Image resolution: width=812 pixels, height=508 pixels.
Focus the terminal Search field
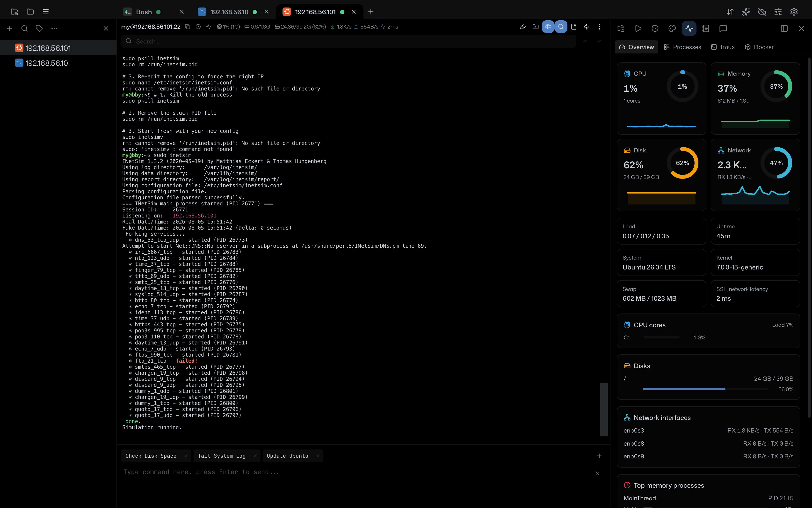[x=349, y=41]
